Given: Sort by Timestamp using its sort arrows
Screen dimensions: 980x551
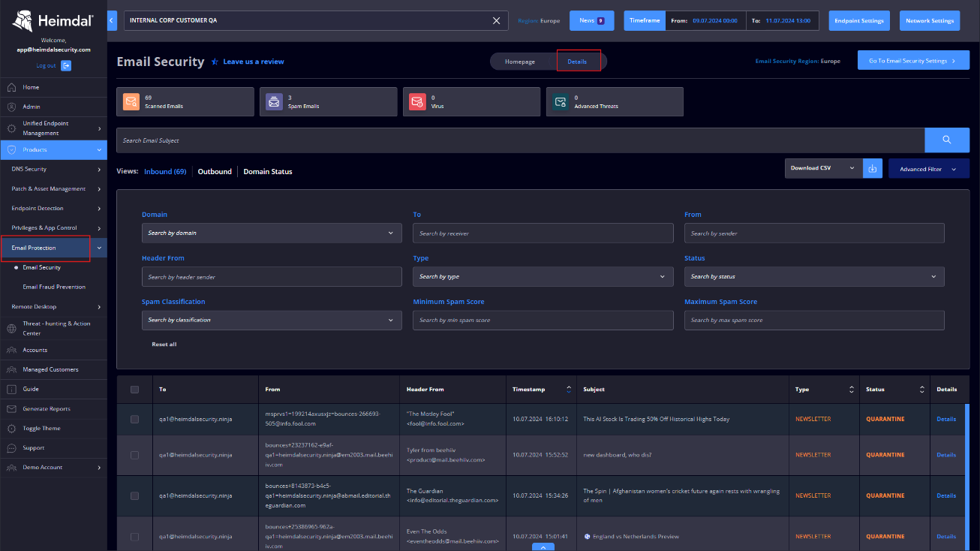Looking at the screenshot, I should 568,390.
